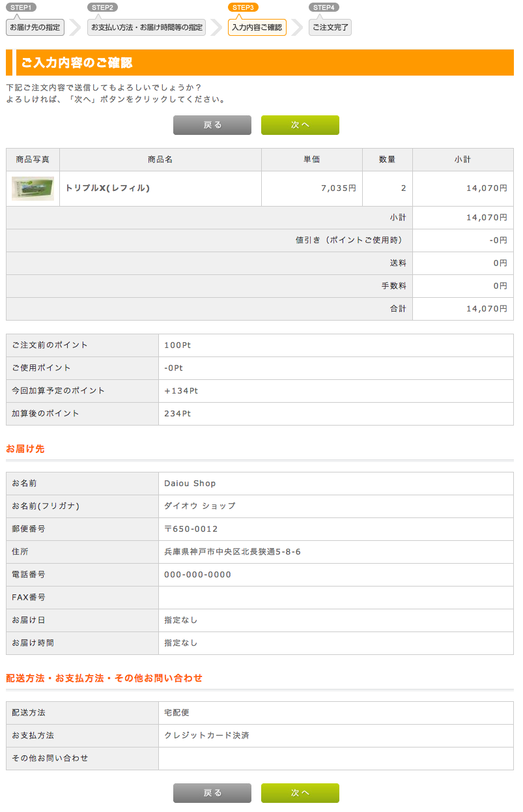Viewport: 523px width, 812px height.
Task: Click the 合計 total amount 14,070円
Action: click(487, 309)
